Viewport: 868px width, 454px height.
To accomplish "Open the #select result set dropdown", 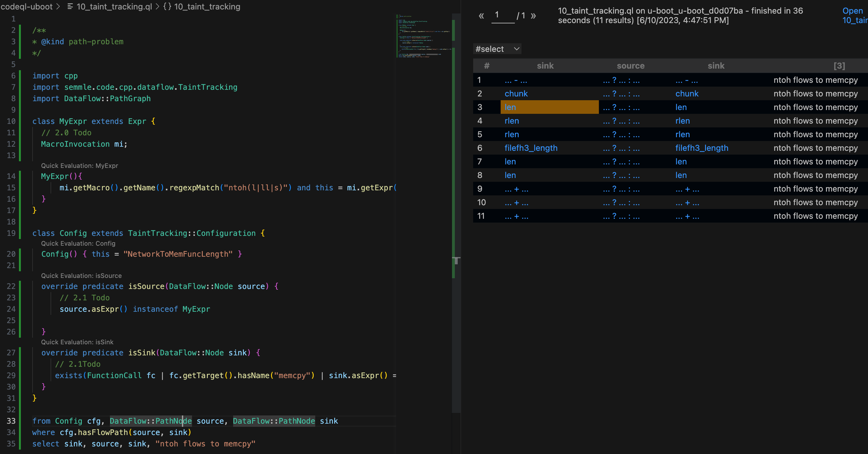I will click(497, 49).
